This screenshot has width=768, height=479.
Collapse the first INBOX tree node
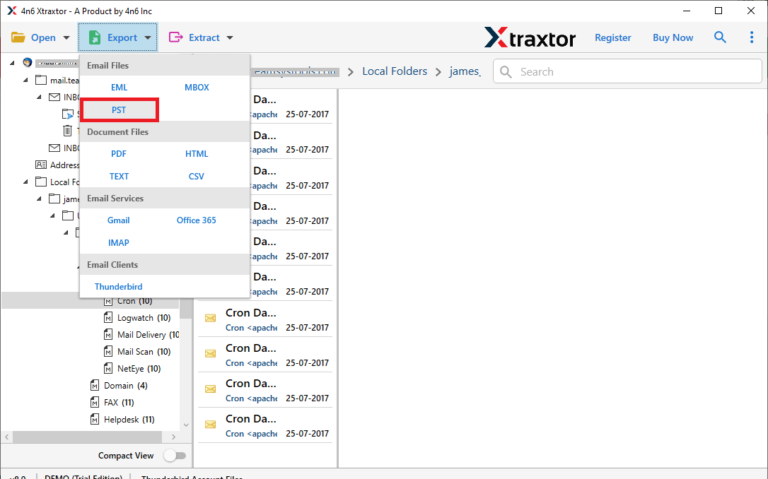[39, 97]
